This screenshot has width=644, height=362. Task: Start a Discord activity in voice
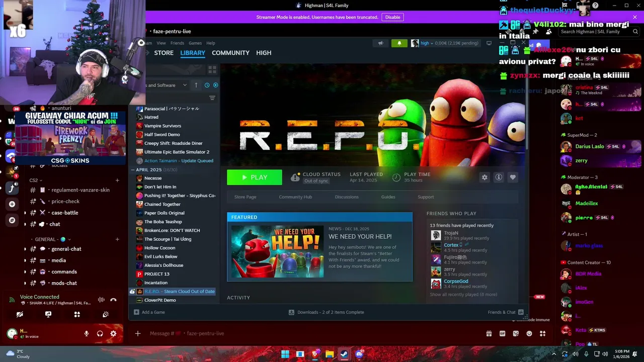[x=77, y=314]
